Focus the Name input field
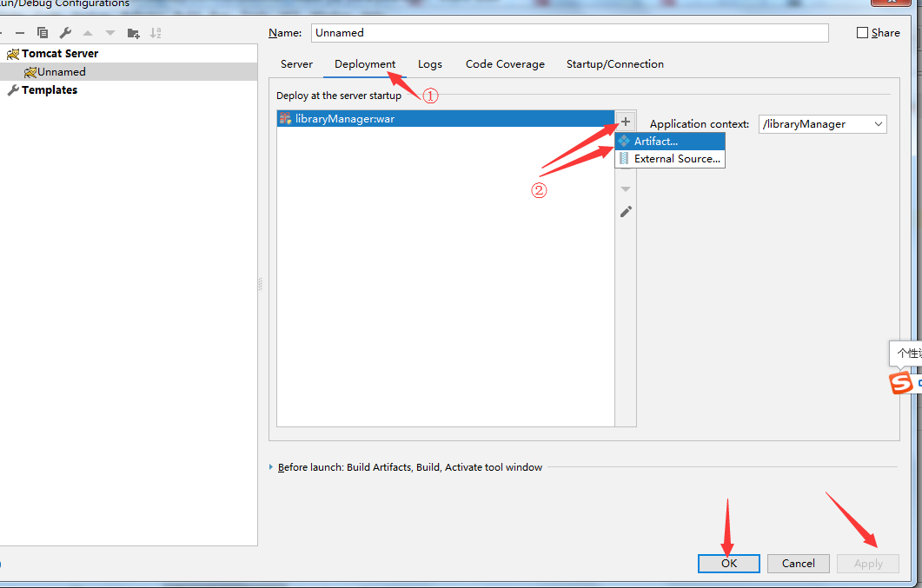922x588 pixels. [570, 33]
